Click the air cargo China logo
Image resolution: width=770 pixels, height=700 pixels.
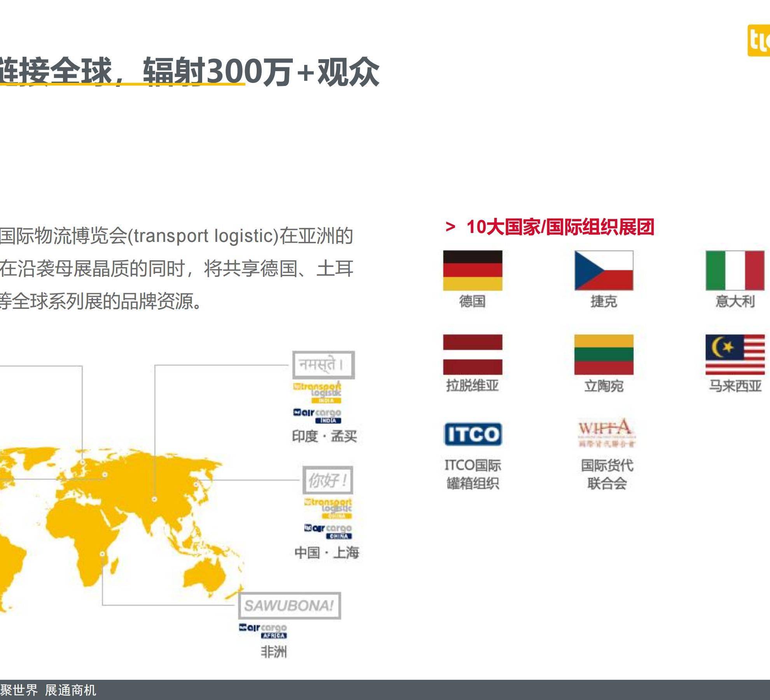328,531
